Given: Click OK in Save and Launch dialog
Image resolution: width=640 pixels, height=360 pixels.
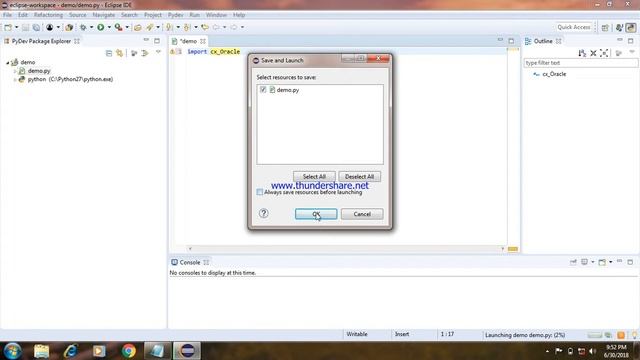Looking at the screenshot, I should (x=316, y=214).
